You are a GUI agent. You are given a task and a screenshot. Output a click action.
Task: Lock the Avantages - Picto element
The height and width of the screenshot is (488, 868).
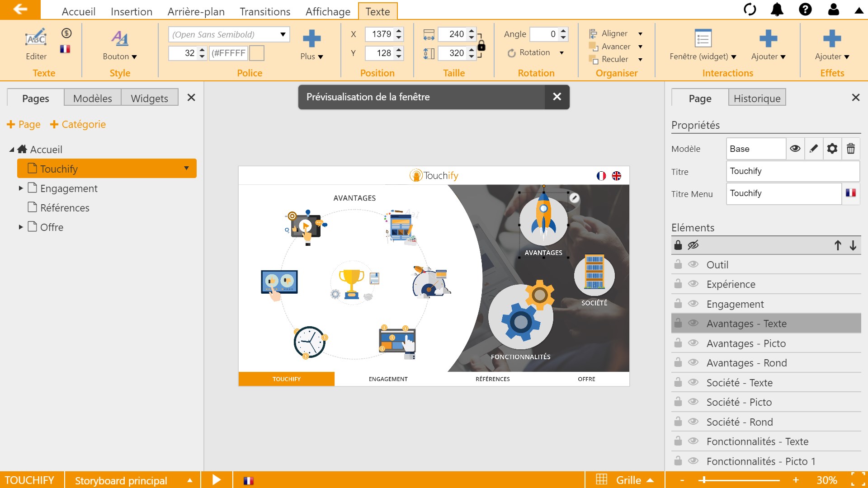click(678, 343)
